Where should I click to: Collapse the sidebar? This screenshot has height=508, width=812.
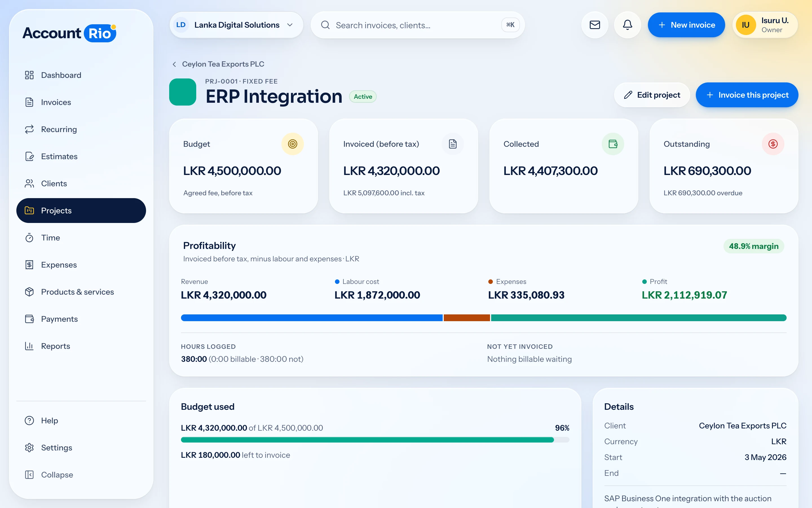81,475
